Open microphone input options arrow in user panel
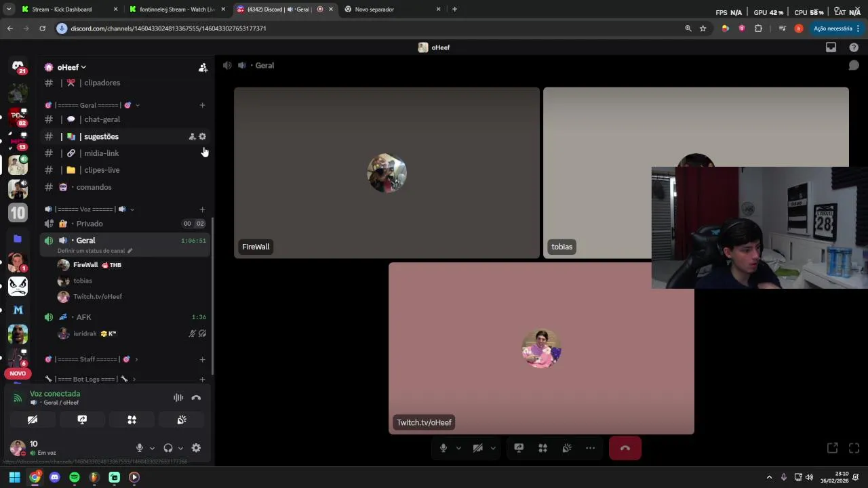The height and width of the screenshot is (488, 868). (x=152, y=448)
